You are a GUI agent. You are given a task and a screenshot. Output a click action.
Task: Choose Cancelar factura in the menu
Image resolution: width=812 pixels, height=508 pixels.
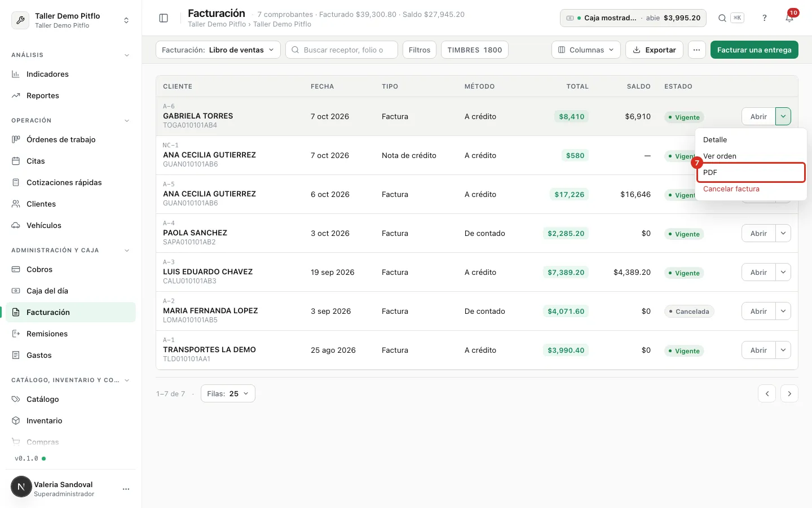click(751, 189)
